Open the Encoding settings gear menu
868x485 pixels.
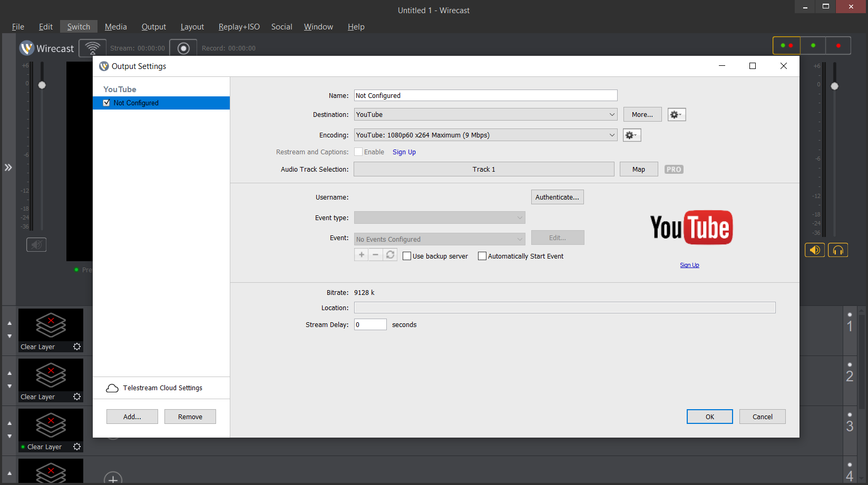pos(632,135)
